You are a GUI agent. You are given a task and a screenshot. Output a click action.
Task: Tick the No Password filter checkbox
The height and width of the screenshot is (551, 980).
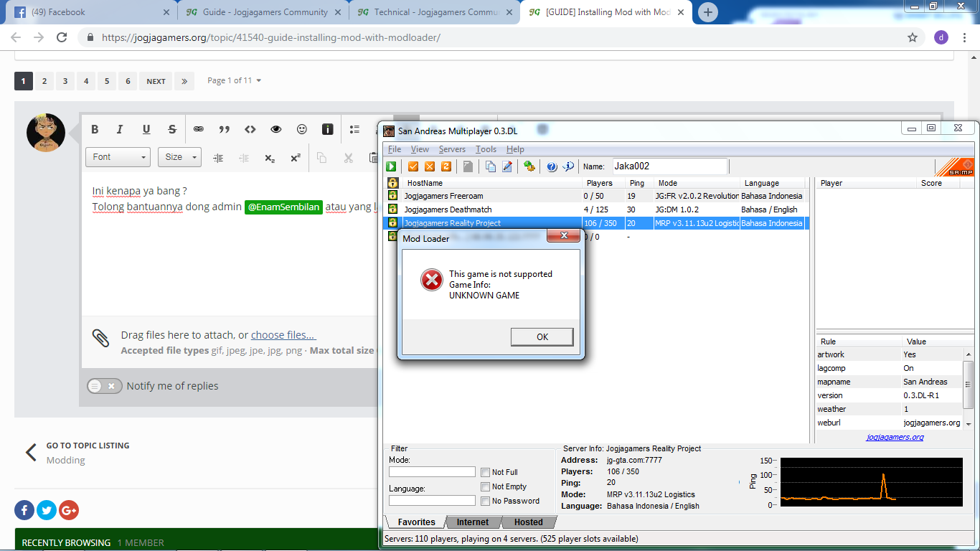pyautogui.click(x=486, y=501)
